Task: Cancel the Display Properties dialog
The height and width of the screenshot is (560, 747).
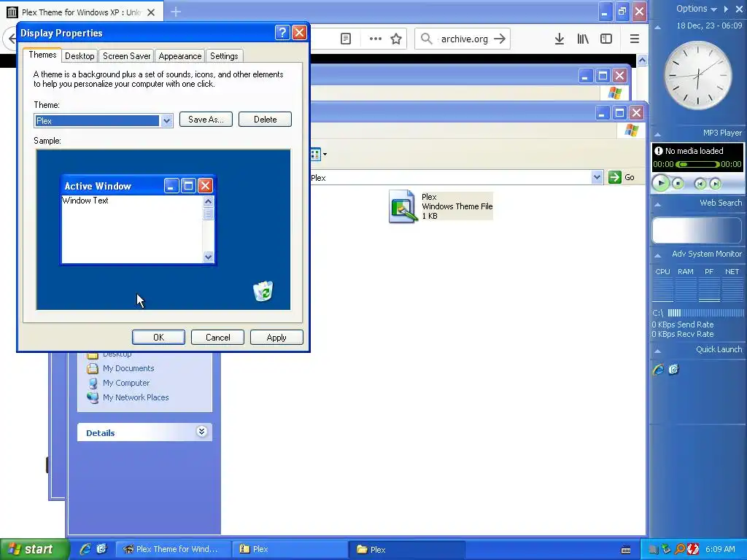Action: [x=217, y=337]
